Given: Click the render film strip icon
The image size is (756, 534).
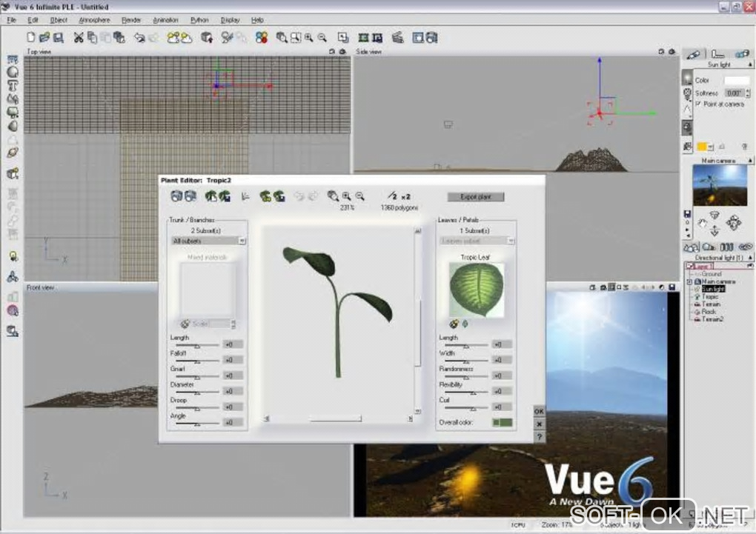Looking at the screenshot, I should point(363,38).
